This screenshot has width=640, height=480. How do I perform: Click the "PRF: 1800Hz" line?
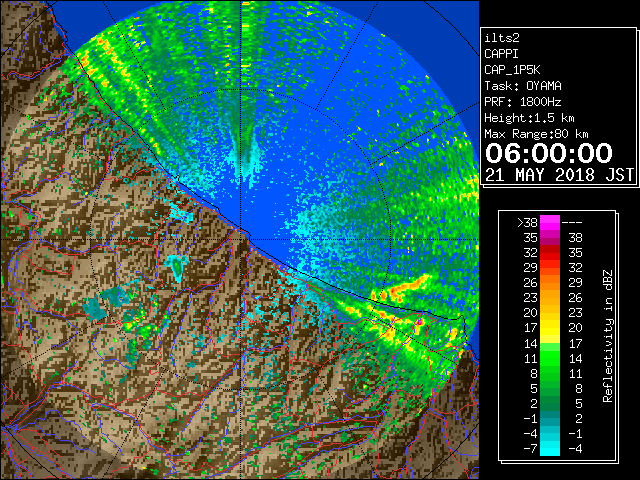[523, 102]
